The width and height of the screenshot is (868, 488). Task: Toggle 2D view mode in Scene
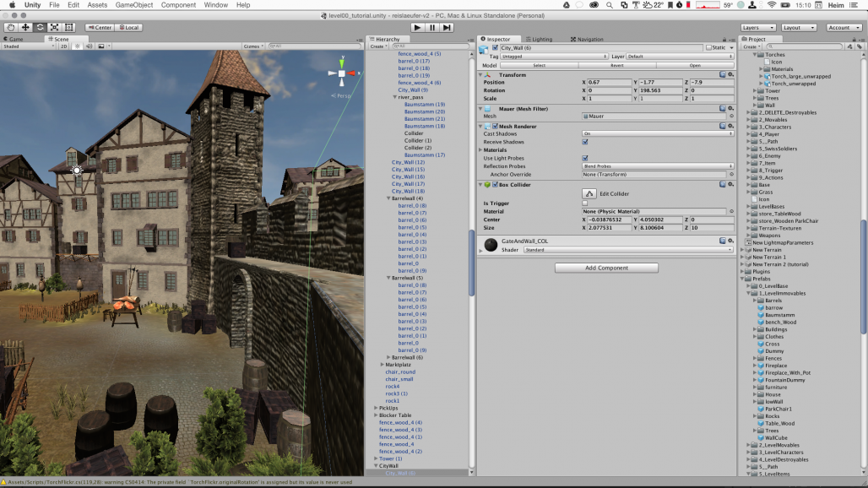63,46
